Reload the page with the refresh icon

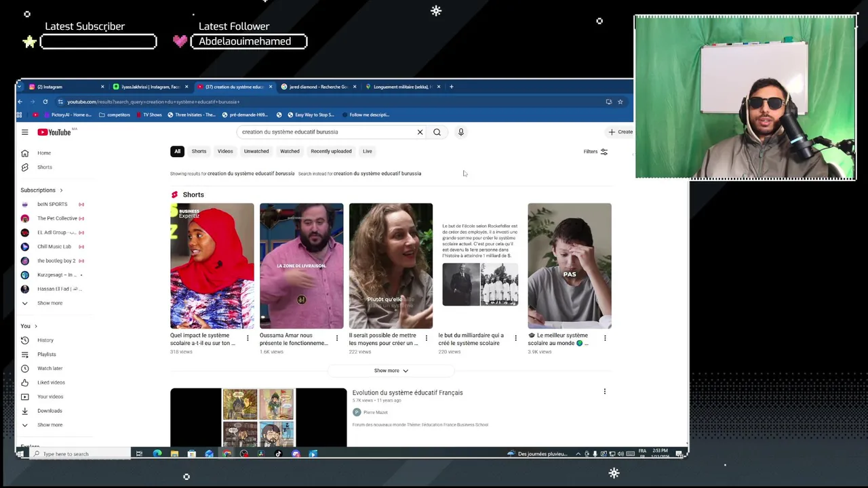[45, 102]
